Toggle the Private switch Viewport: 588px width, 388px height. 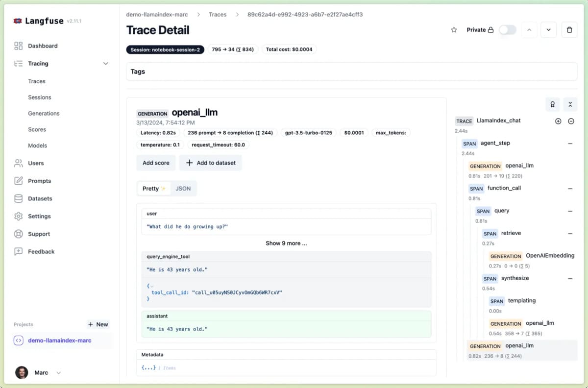click(508, 30)
